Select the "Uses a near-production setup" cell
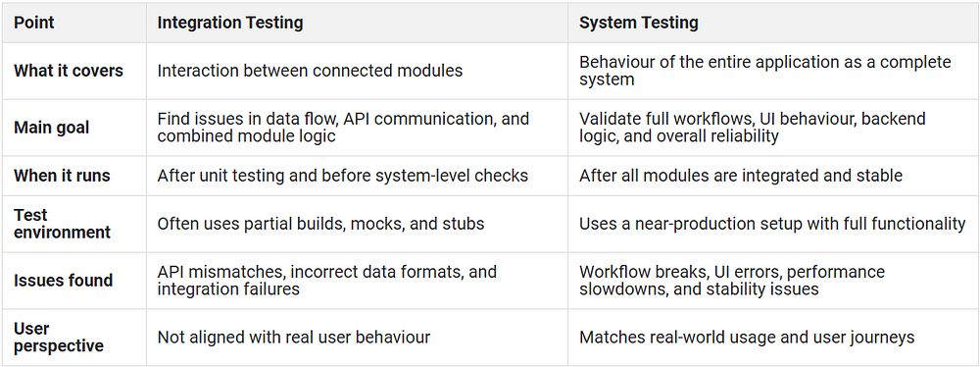Screen dimensions: 980x367 click(x=772, y=224)
